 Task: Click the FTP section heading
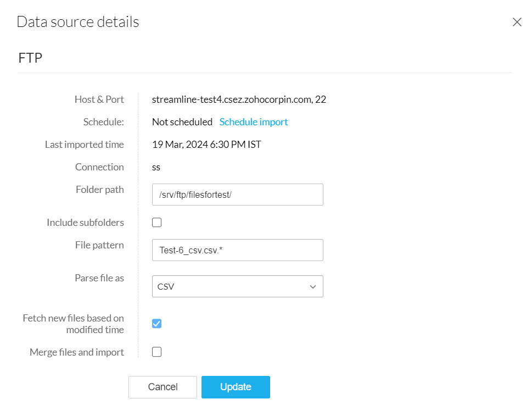pos(30,58)
